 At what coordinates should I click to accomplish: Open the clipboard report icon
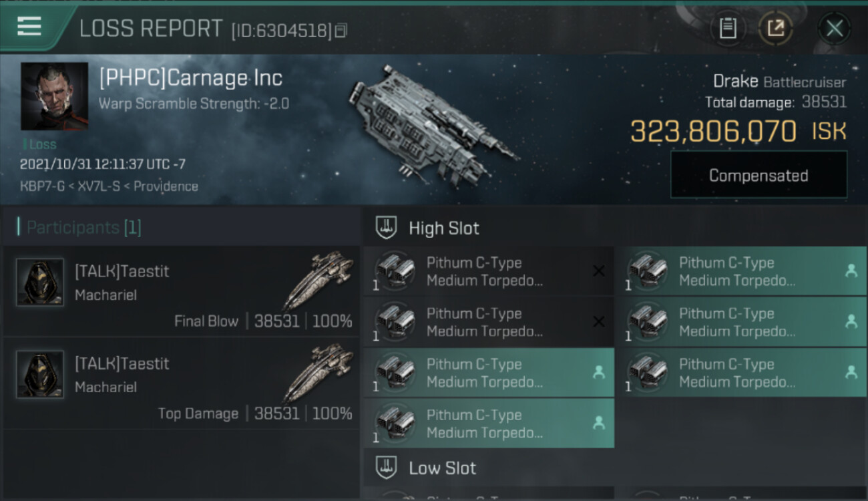(728, 28)
